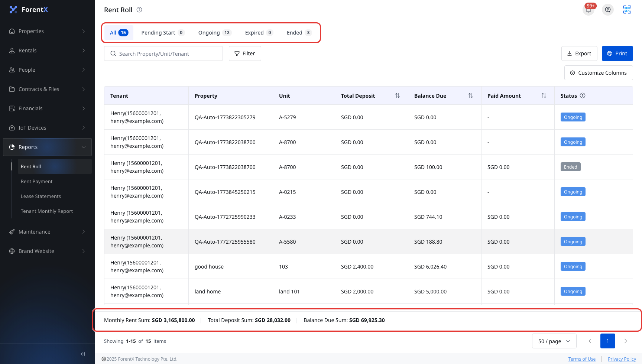This screenshot has height=364, width=642.
Task: Collapse the Reports sidebar section
Action: [47, 147]
